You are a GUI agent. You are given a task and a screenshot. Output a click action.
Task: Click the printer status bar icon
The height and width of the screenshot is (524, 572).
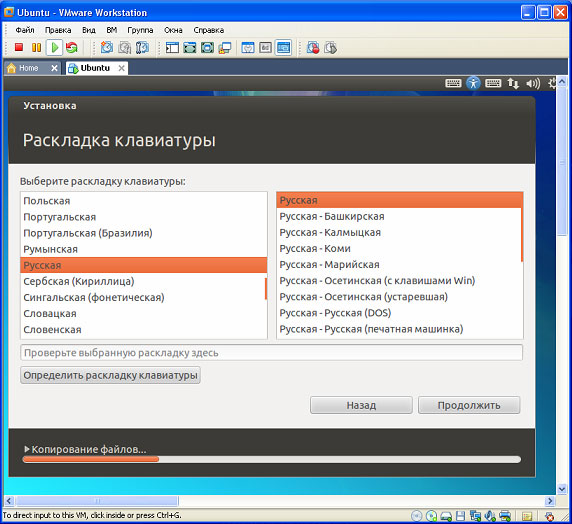click(x=505, y=516)
